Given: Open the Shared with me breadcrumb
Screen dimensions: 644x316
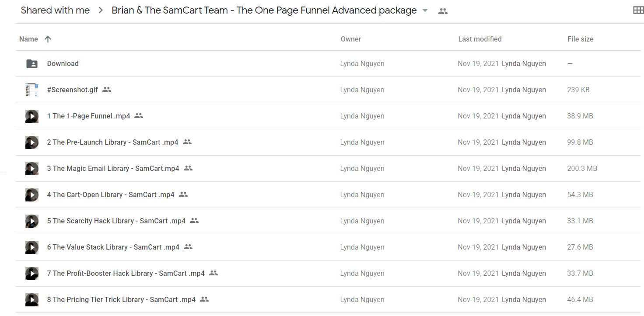Looking at the screenshot, I should [55, 10].
